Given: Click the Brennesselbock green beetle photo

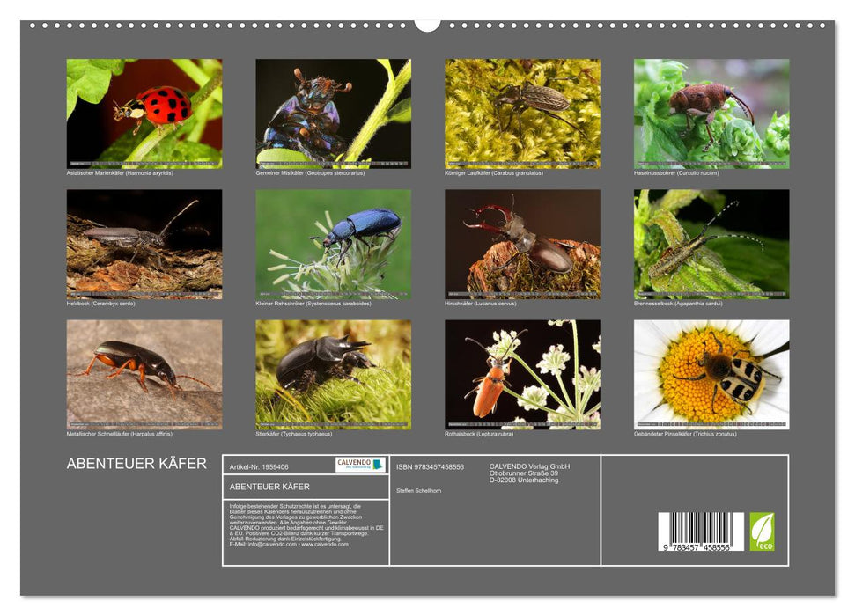Looking at the screenshot, I should click(x=709, y=244).
